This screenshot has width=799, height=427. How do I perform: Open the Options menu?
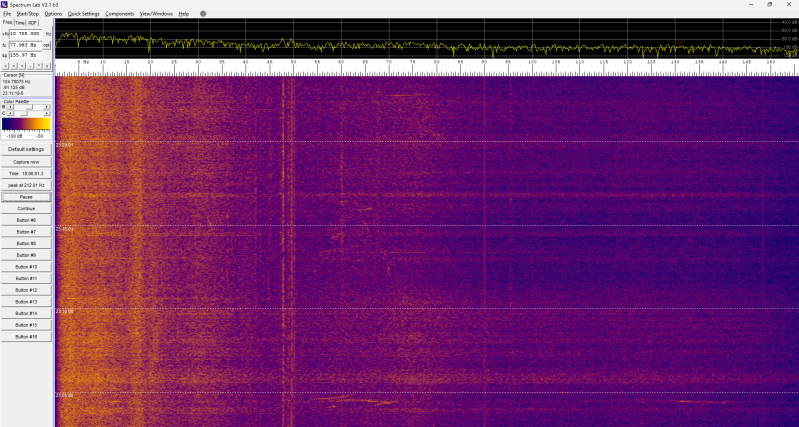(x=53, y=14)
